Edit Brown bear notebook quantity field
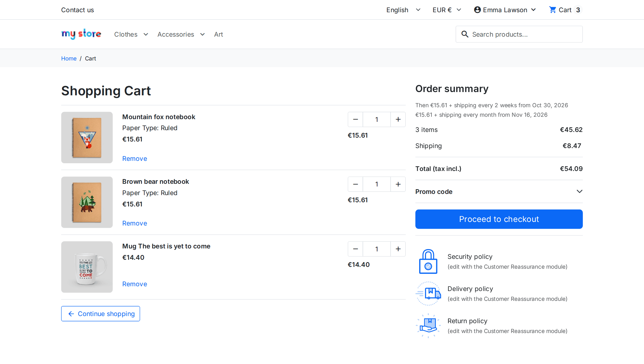The height and width of the screenshot is (364, 644). pos(377,184)
